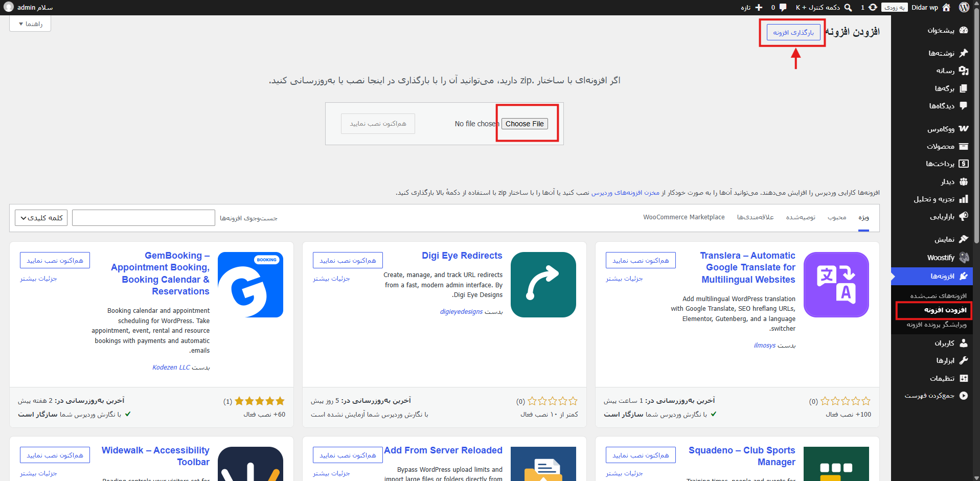Viewport: 980px width, 481px height.
Task: Open more details for GemBooking plugin
Action: click(x=38, y=279)
